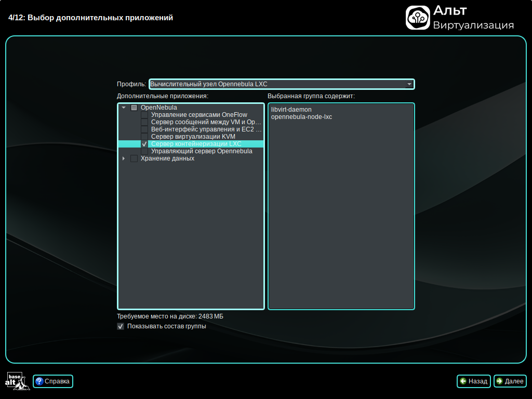
Task: Click the BaseALT logo in corner
Action: [x=15, y=381]
